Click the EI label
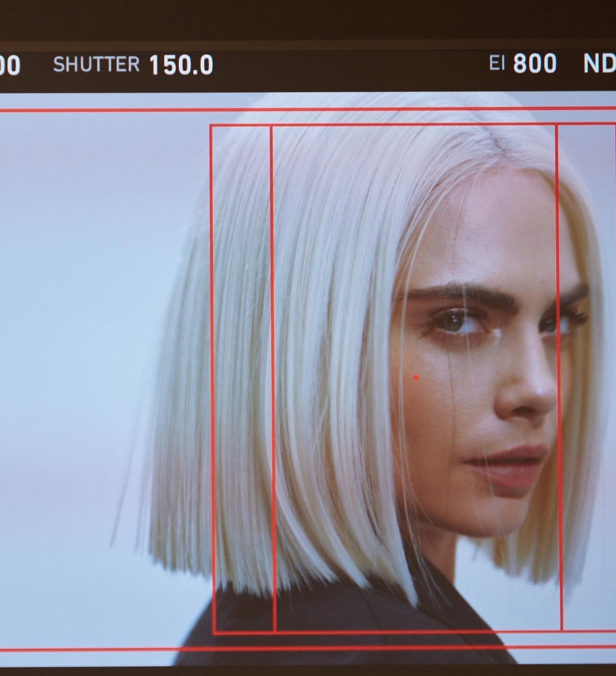 coord(497,64)
